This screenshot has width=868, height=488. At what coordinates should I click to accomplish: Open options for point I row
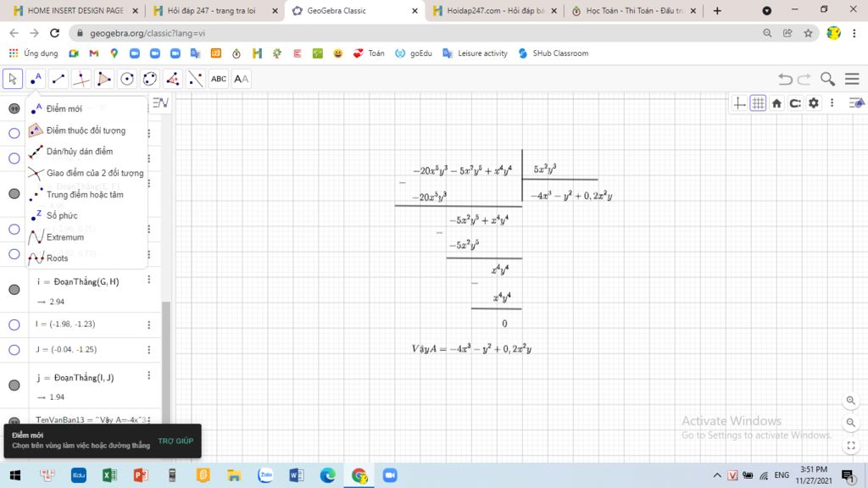point(149,324)
